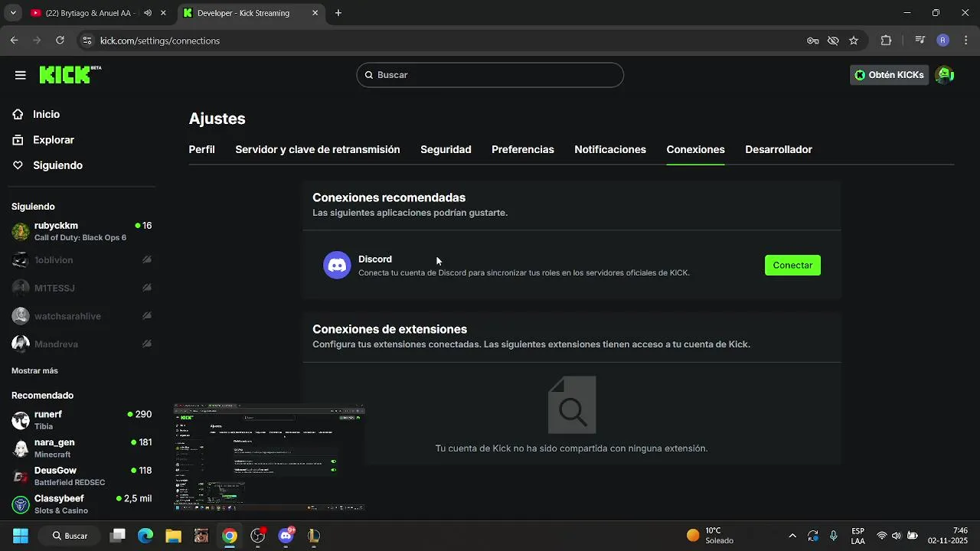Show hidden system tray icons chevron

[x=792, y=536]
